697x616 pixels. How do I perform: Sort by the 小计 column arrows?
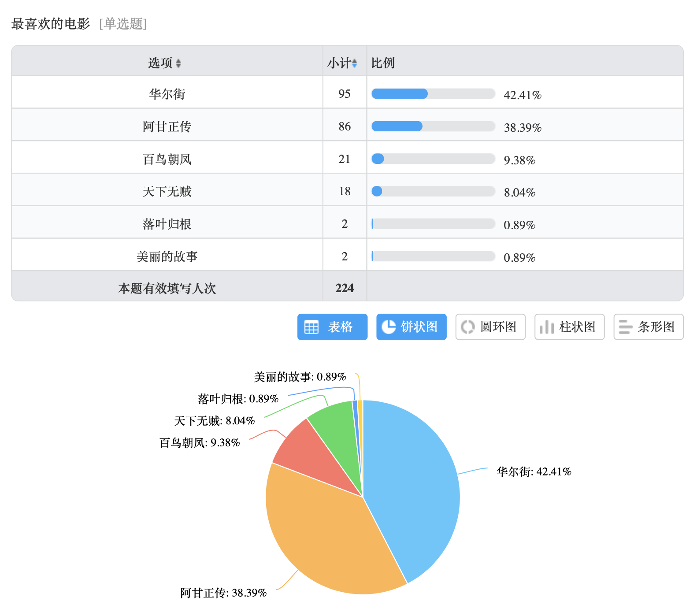[355, 63]
